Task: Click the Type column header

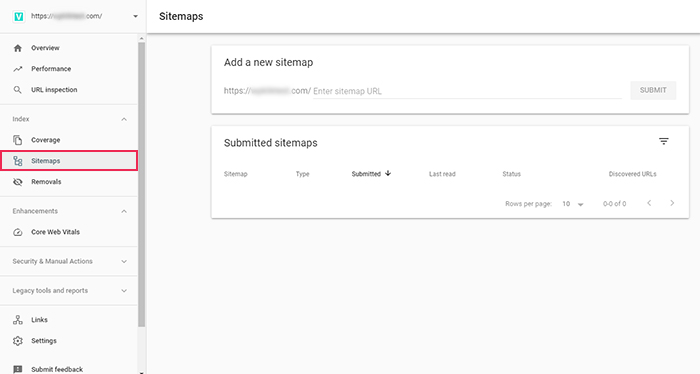Action: (x=302, y=174)
